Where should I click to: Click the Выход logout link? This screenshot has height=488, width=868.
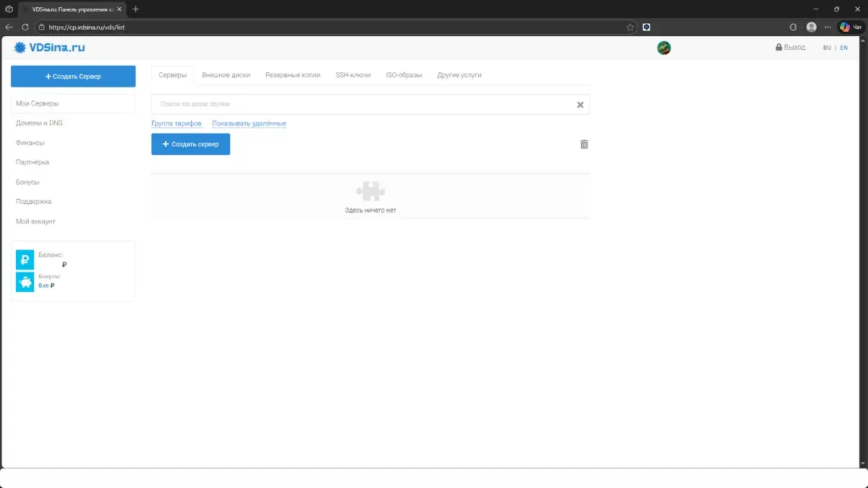[790, 48]
